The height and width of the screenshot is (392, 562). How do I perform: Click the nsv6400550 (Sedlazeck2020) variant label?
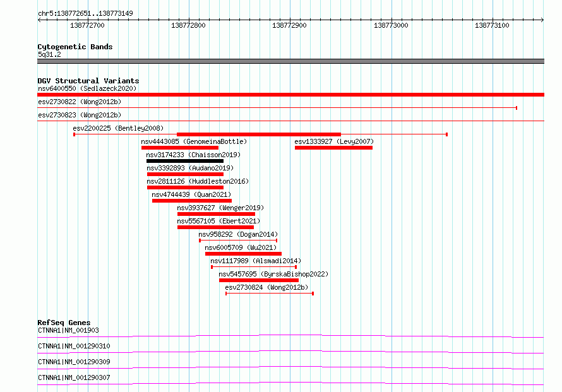[x=87, y=88]
